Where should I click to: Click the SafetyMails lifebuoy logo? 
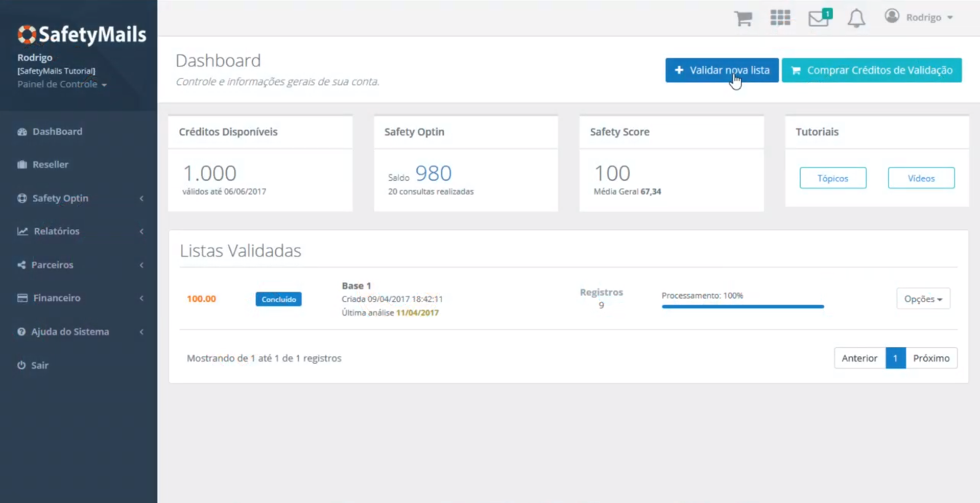pos(27,35)
